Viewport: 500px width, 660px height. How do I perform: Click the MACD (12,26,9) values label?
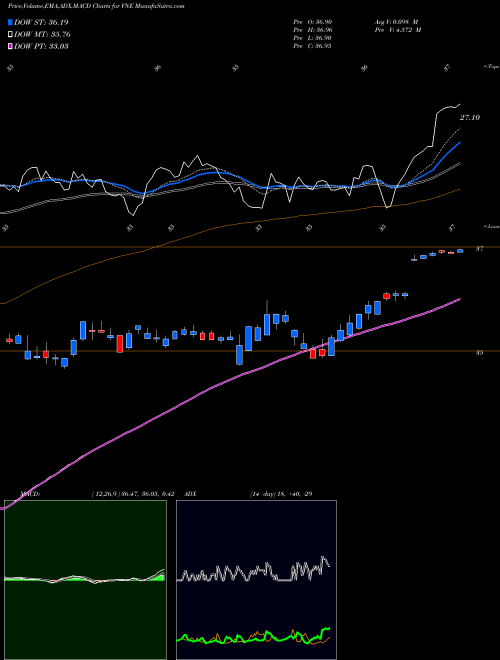[x=133, y=494]
